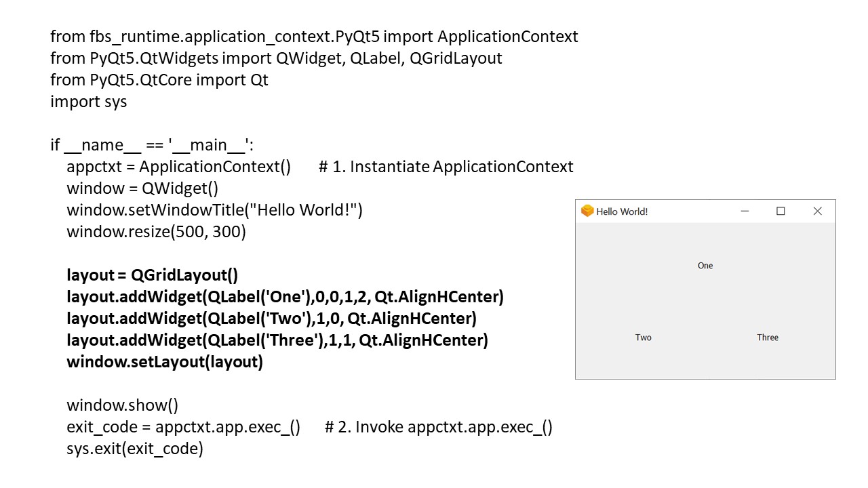
Task: Click the 'Three' label in the window
Action: 768,338
